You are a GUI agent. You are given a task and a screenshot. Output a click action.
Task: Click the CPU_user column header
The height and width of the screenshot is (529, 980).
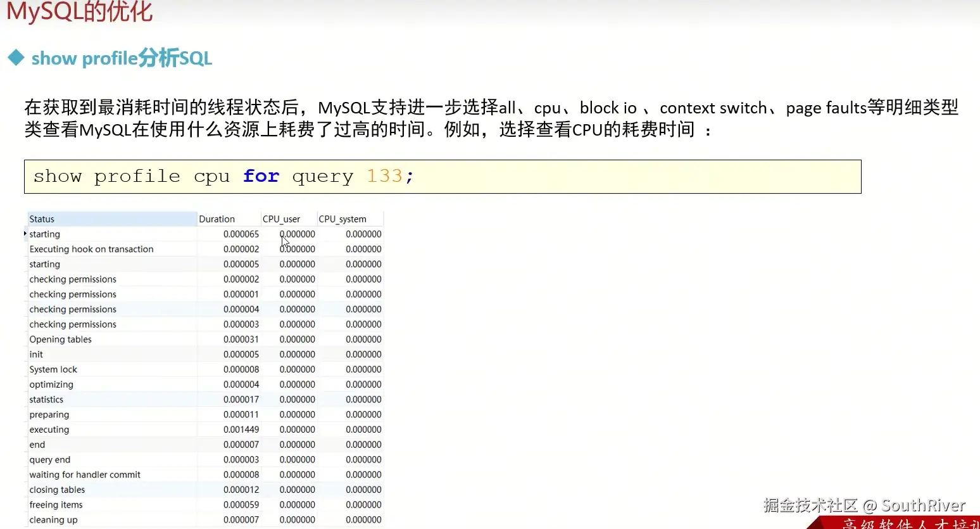coord(289,219)
